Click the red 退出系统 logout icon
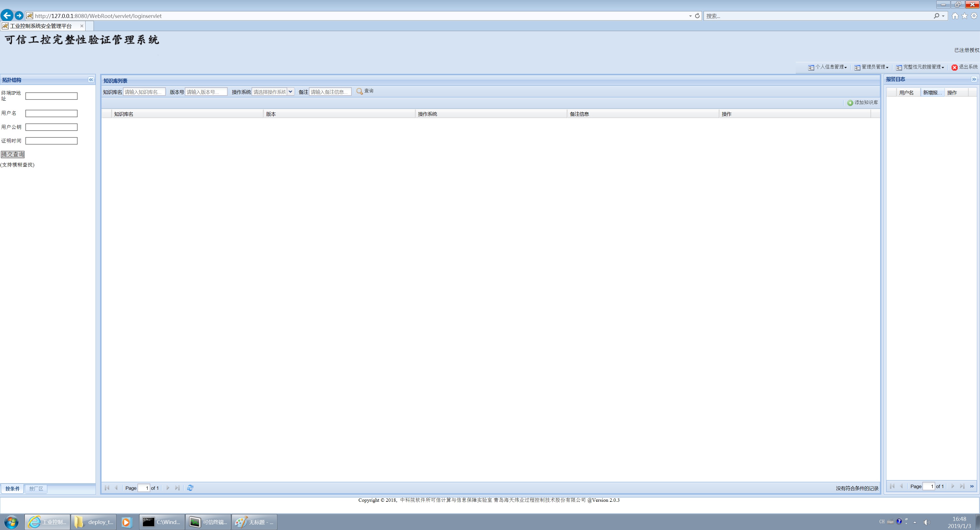Image resolution: width=980 pixels, height=530 pixels. pos(954,67)
